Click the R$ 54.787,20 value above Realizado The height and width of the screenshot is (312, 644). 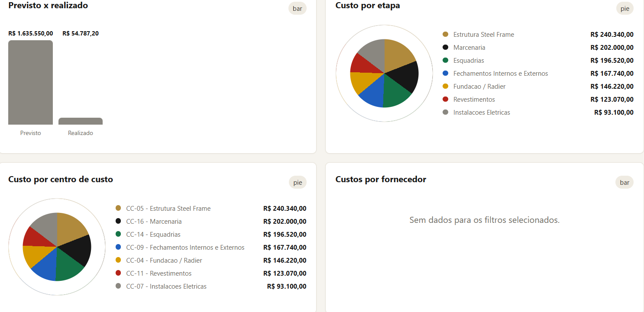(x=81, y=33)
